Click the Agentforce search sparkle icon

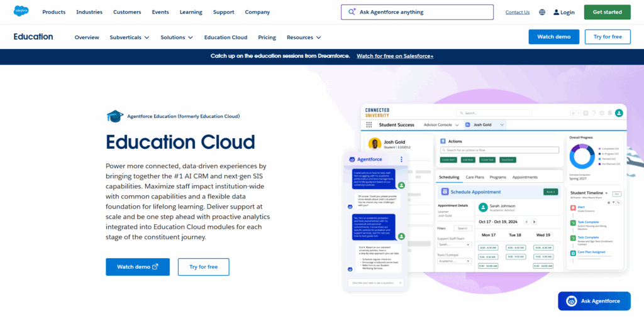click(x=352, y=12)
